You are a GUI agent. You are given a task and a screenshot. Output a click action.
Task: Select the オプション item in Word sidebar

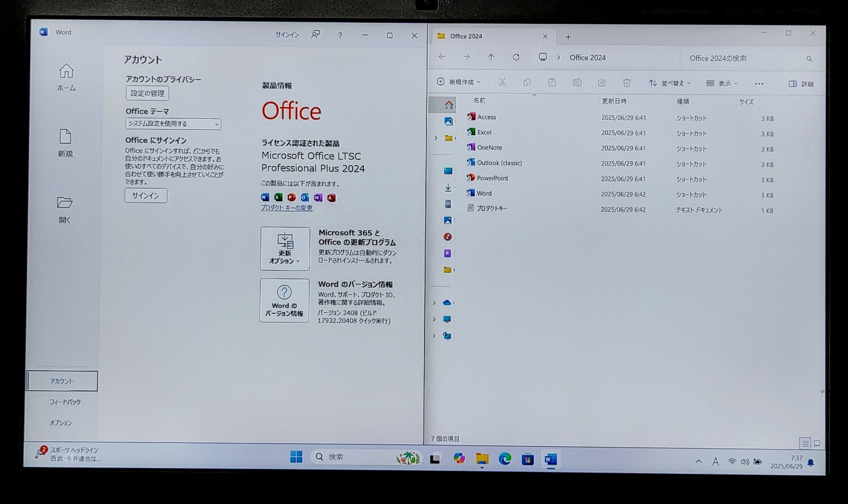(x=61, y=423)
